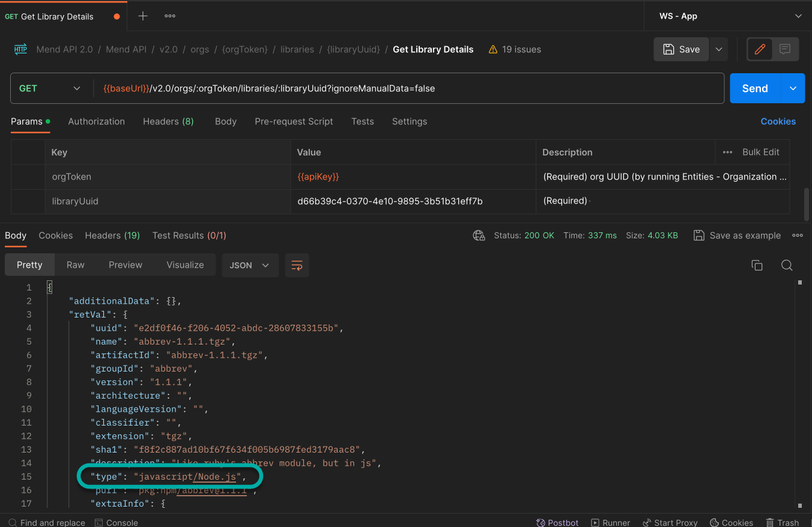Switch to the Authorization tab

pos(96,121)
